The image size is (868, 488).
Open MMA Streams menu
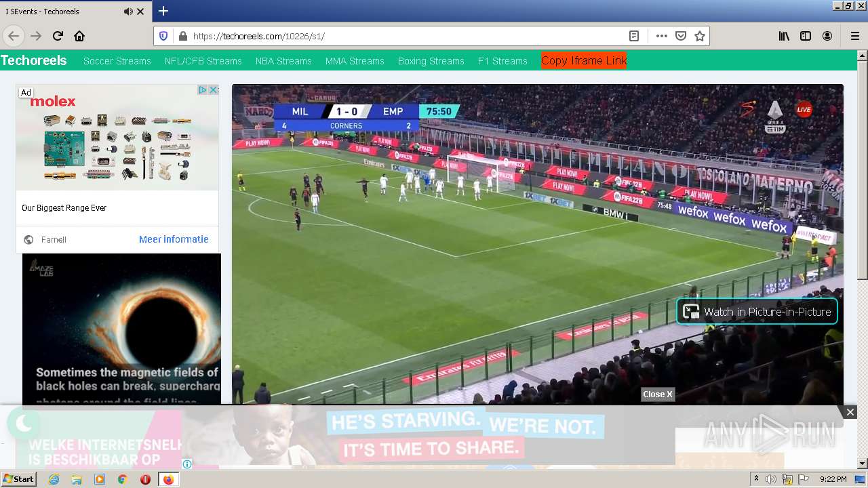pyautogui.click(x=355, y=61)
